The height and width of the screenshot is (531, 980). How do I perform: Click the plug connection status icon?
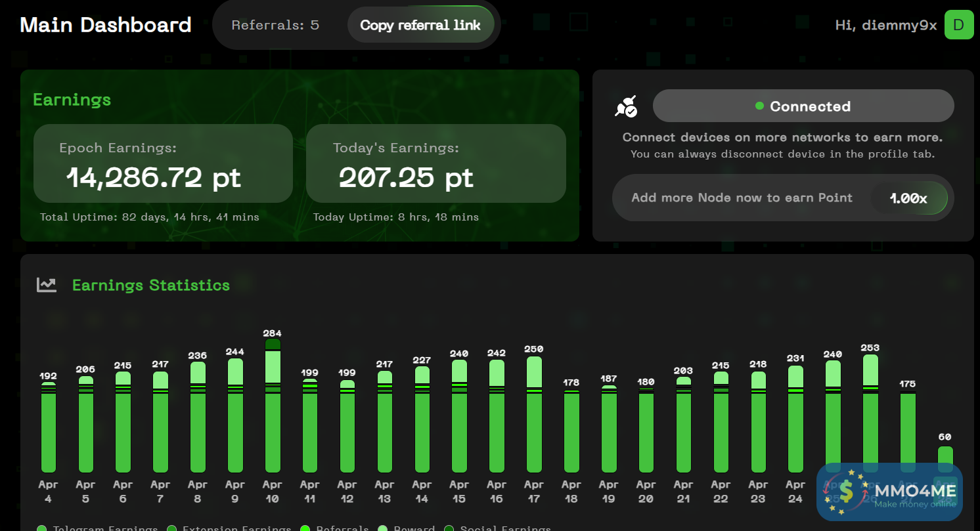(x=625, y=106)
